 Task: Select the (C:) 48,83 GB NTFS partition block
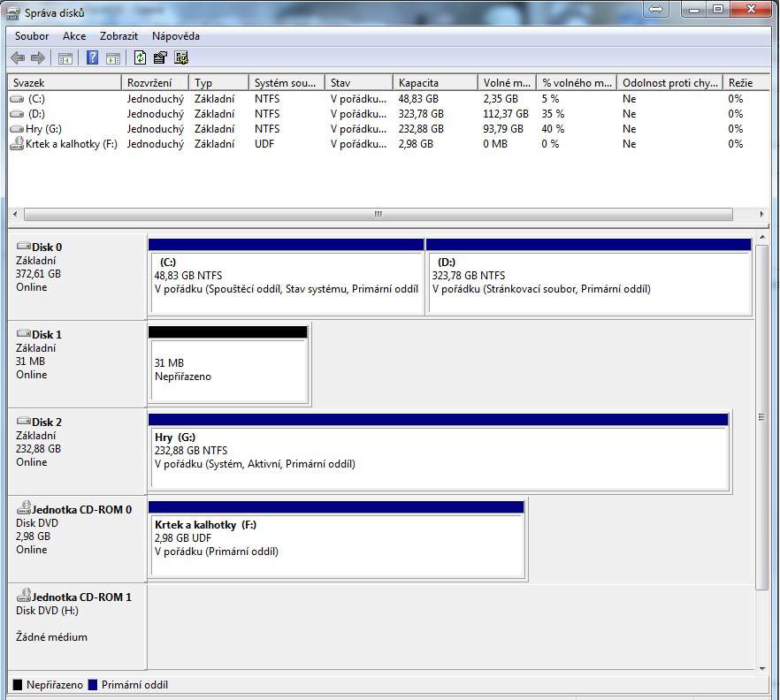click(x=286, y=281)
